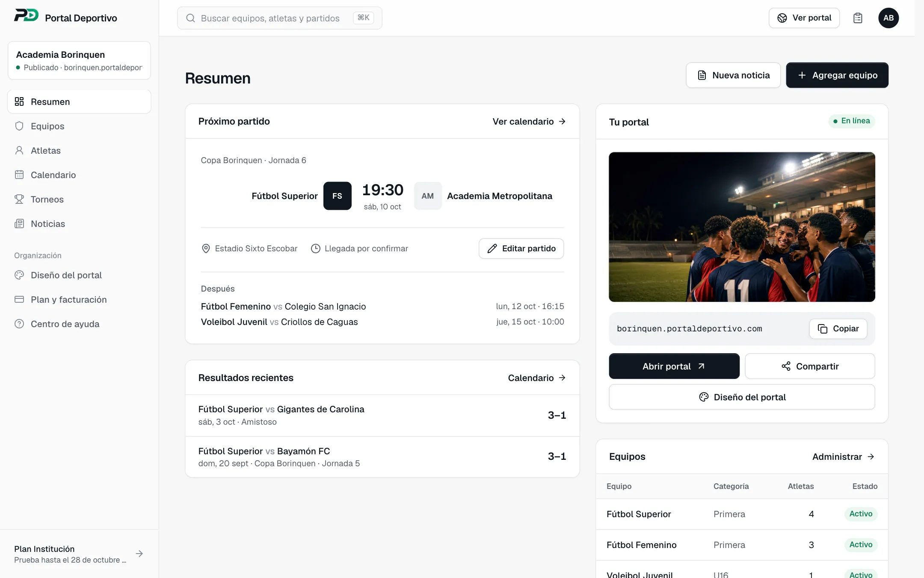Click the Portal Deportivo PD logo
This screenshot has width=924, height=578.
pyautogui.click(x=26, y=16)
